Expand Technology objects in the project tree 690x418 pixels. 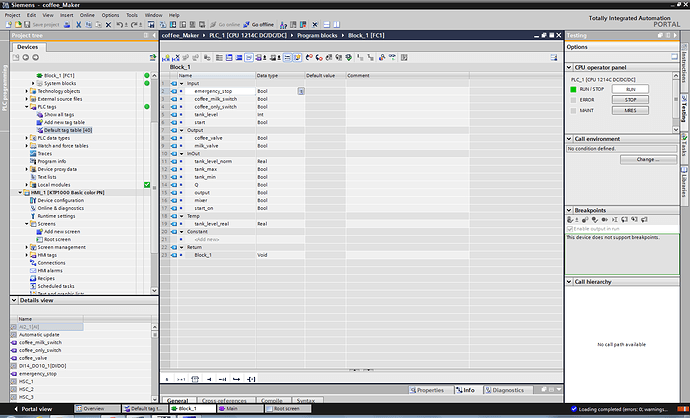26,91
